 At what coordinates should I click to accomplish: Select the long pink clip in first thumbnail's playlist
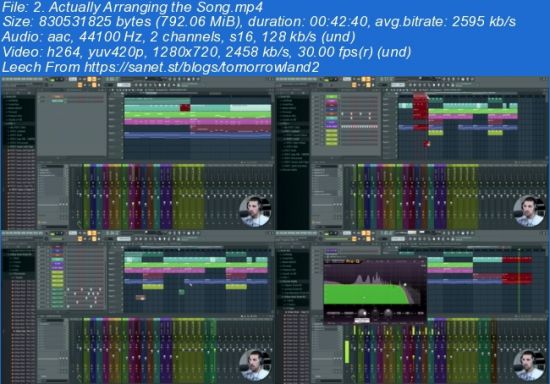[198, 122]
